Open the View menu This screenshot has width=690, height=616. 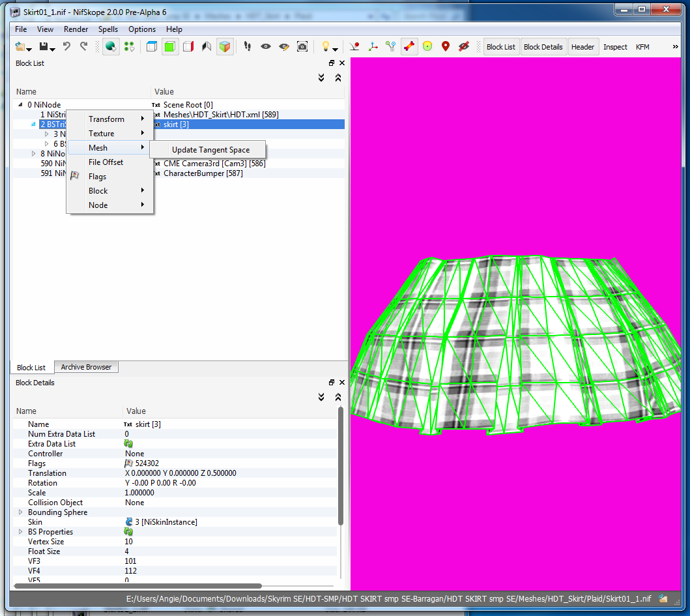[45, 29]
